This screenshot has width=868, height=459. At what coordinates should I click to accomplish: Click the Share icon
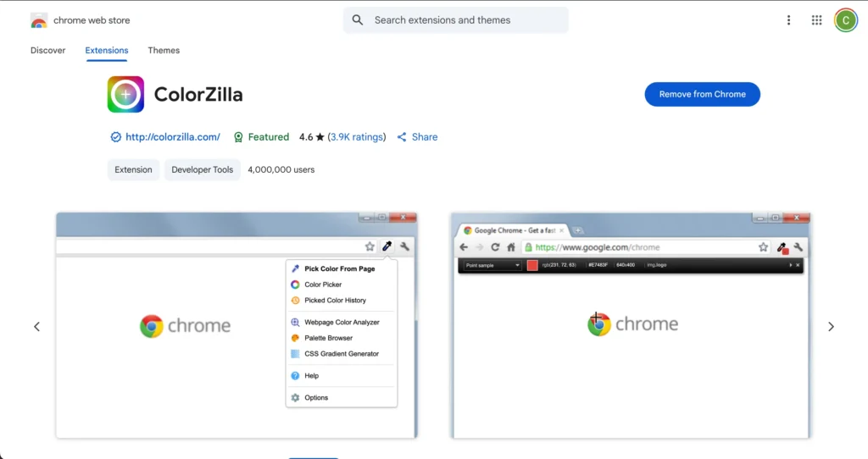(x=402, y=137)
